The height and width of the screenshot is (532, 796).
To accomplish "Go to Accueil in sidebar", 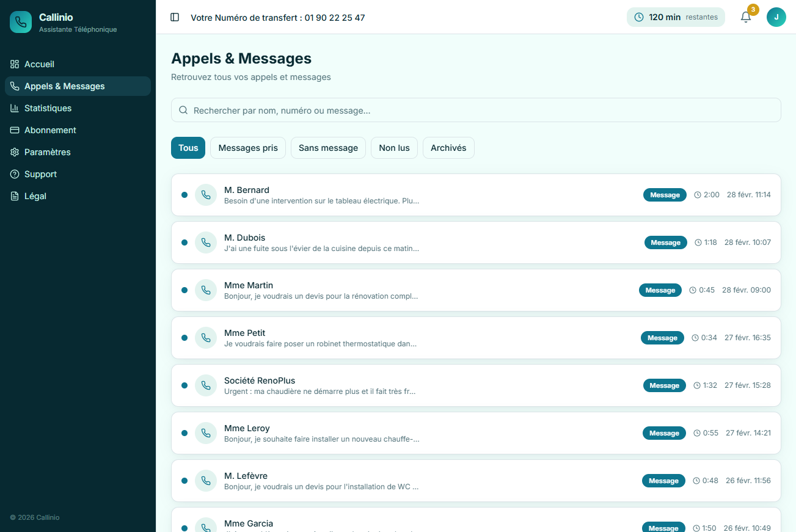I will point(40,64).
